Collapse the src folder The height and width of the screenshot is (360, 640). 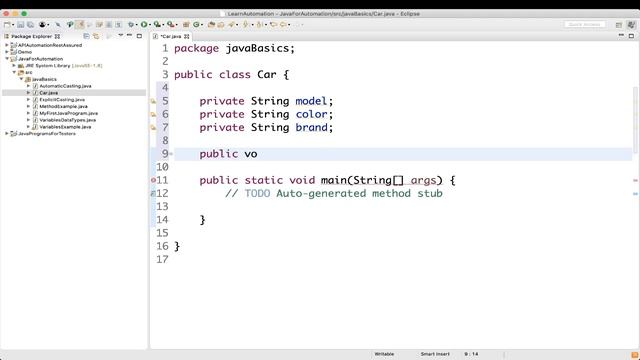tap(14, 72)
